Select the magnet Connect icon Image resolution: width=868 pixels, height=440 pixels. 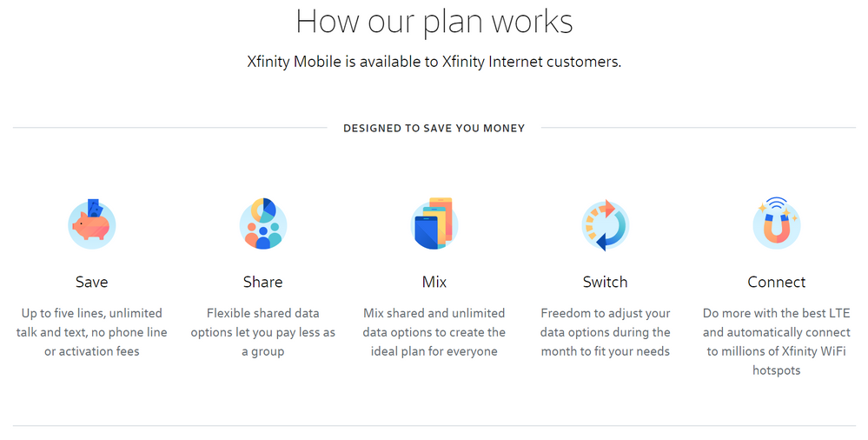coord(776,224)
